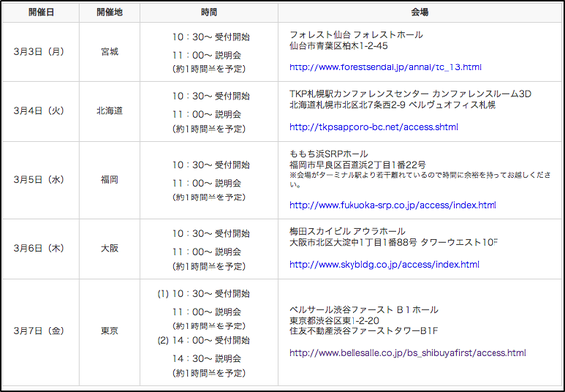This screenshot has height=392, width=565.
Task: Click Tokyo session (1) 10:30〜 受付開始
Action: coord(204,294)
